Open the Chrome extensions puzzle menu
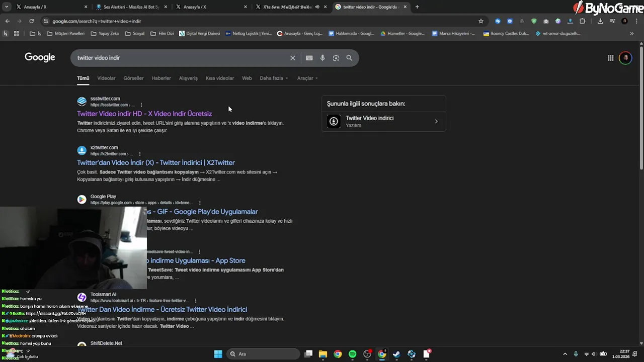The image size is (644, 362). click(583, 21)
